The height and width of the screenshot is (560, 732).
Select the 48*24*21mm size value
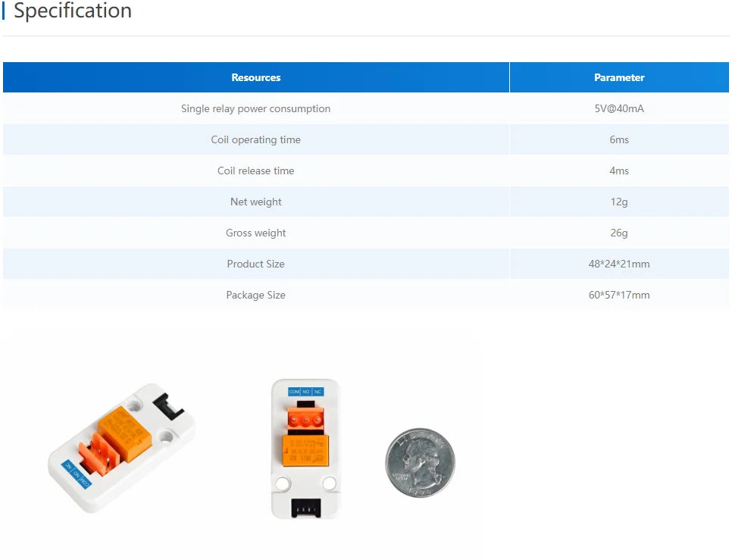point(619,264)
